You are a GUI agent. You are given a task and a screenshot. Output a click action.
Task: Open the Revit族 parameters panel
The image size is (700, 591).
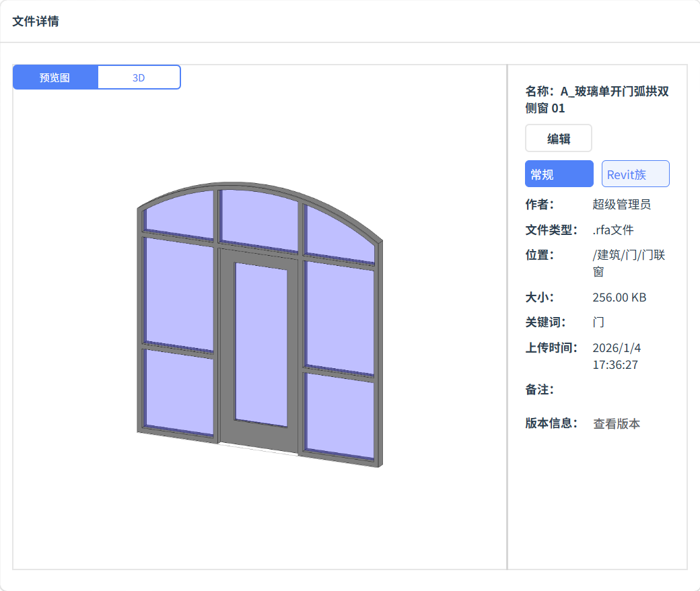click(634, 173)
